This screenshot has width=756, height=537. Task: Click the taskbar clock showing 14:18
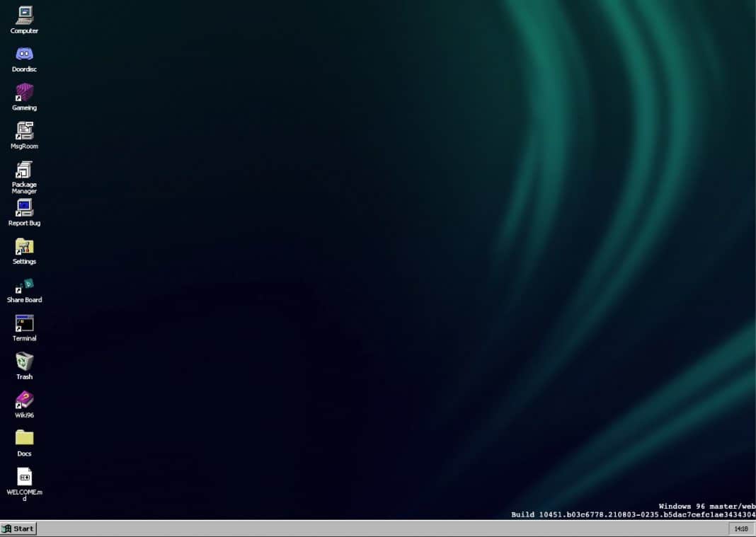pyautogui.click(x=741, y=529)
